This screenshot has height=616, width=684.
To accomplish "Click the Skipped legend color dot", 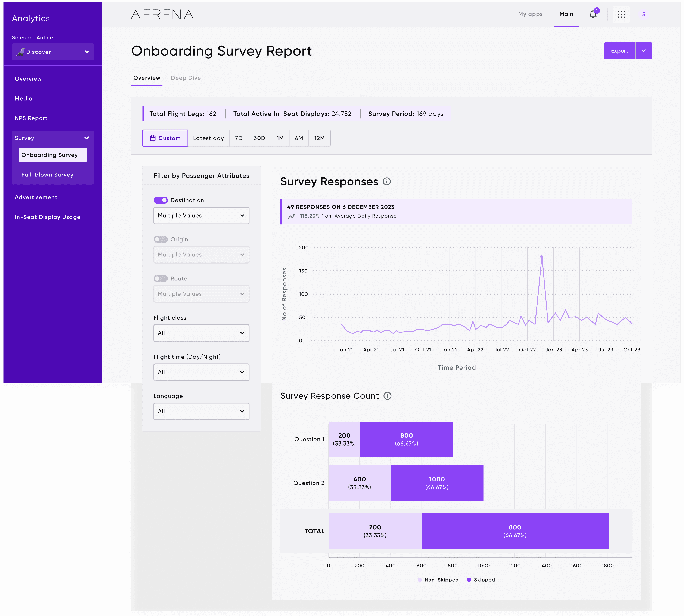I will tap(469, 580).
